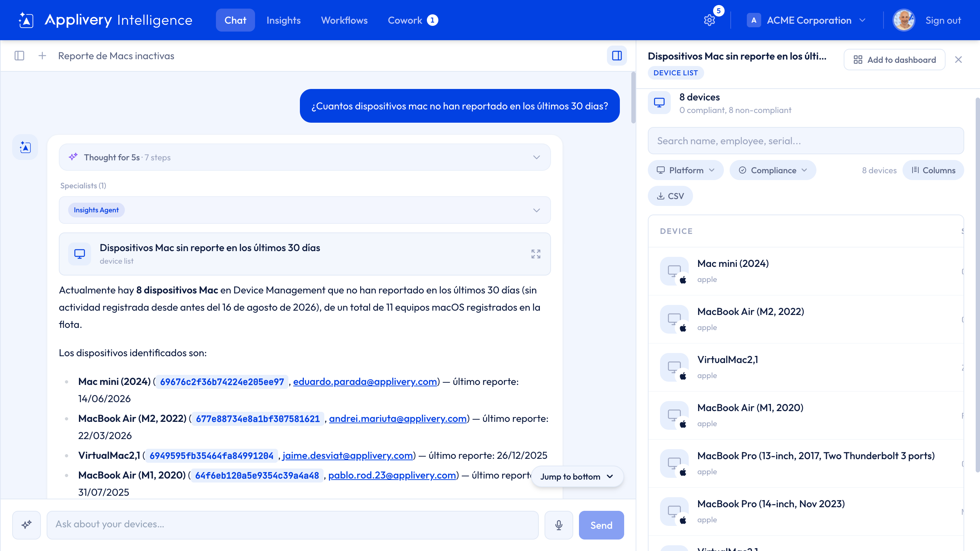Click the DEVICE LIST tag

(x=676, y=73)
